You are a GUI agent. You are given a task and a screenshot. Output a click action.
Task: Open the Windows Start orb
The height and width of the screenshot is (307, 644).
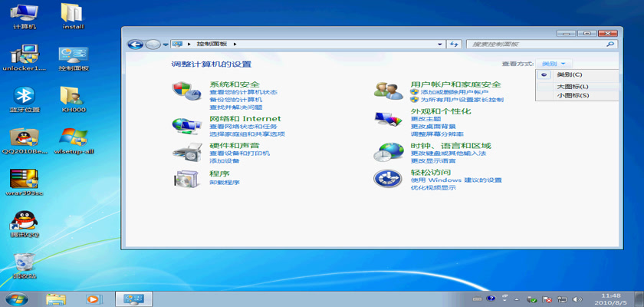click(x=16, y=298)
